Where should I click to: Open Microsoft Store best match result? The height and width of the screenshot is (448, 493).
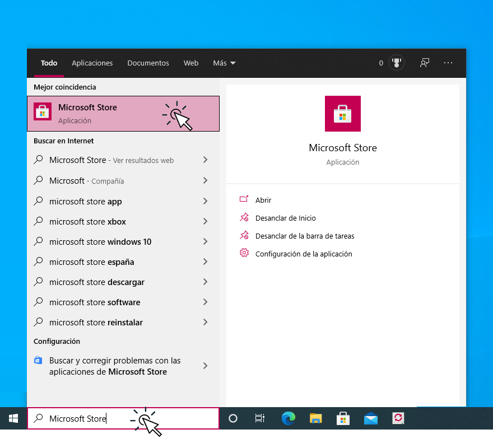[x=123, y=114]
